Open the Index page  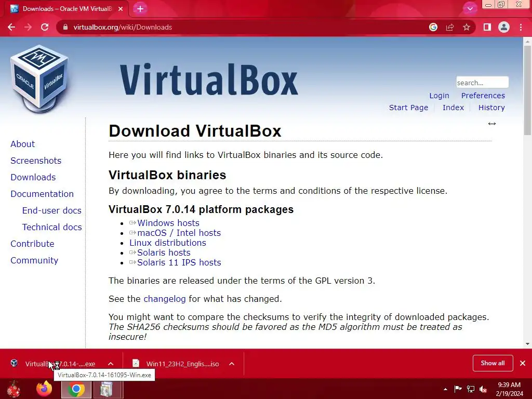453,108
